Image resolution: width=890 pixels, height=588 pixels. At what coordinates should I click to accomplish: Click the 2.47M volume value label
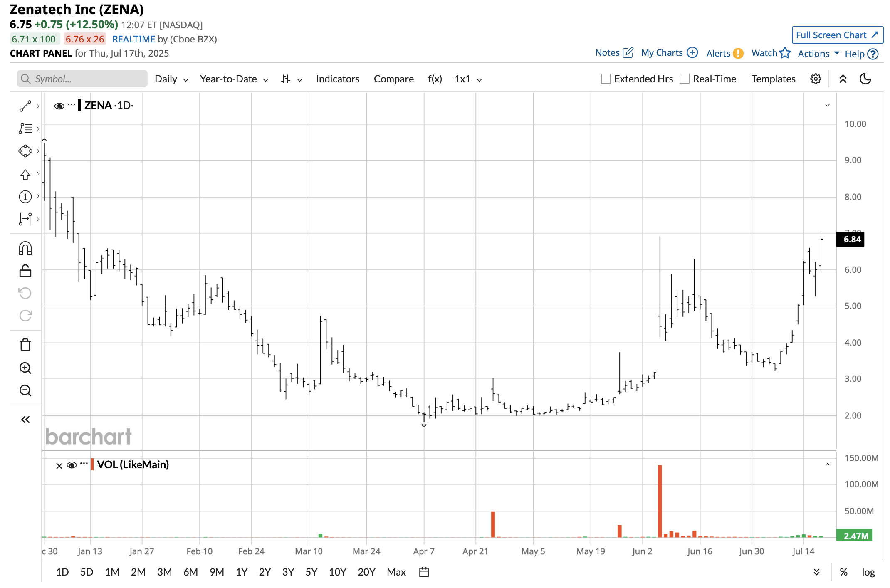tap(854, 536)
